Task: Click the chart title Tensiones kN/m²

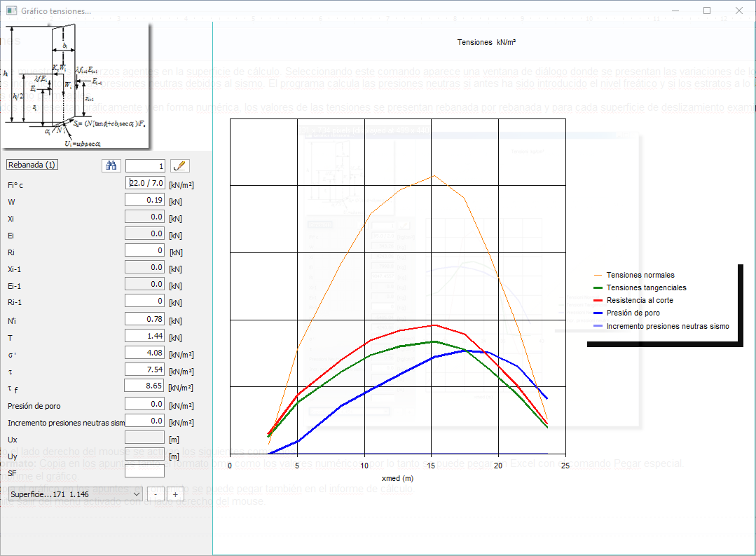Action: pos(486,43)
